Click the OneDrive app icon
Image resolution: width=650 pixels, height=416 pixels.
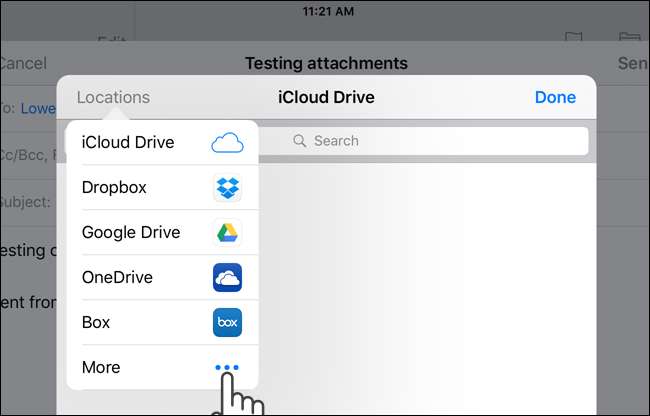point(227,278)
